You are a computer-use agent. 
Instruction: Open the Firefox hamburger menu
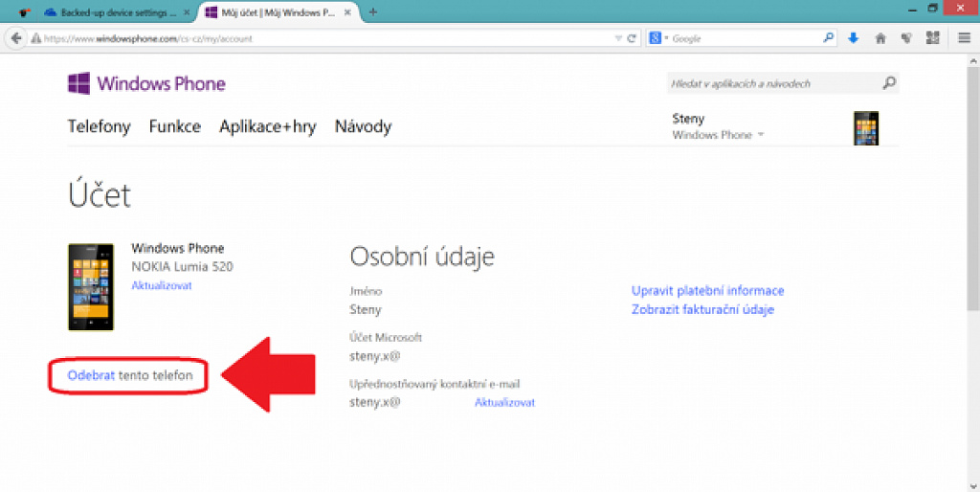pyautogui.click(x=965, y=38)
